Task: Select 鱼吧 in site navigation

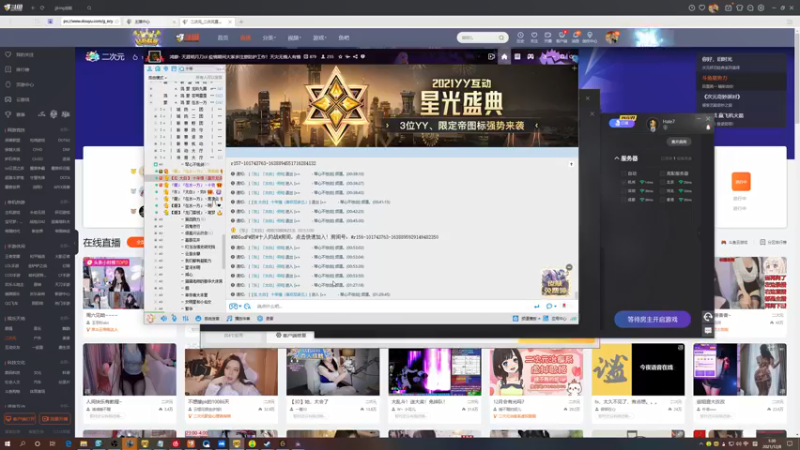Action: tap(344, 38)
